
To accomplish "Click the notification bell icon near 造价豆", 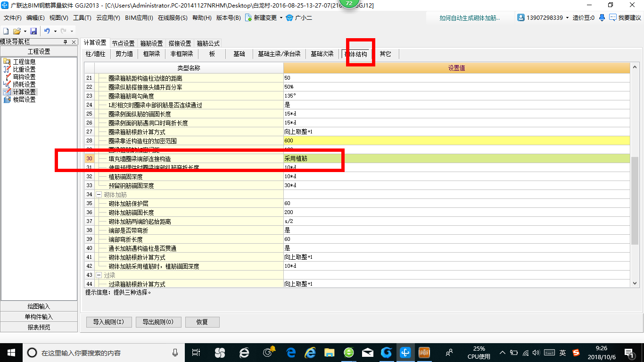I will (x=602, y=17).
